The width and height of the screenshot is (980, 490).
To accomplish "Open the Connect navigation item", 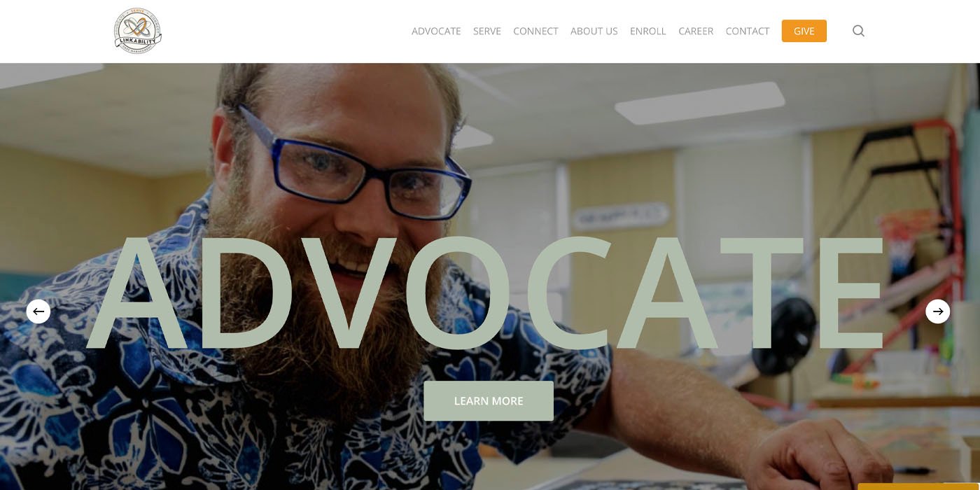I will coord(535,31).
